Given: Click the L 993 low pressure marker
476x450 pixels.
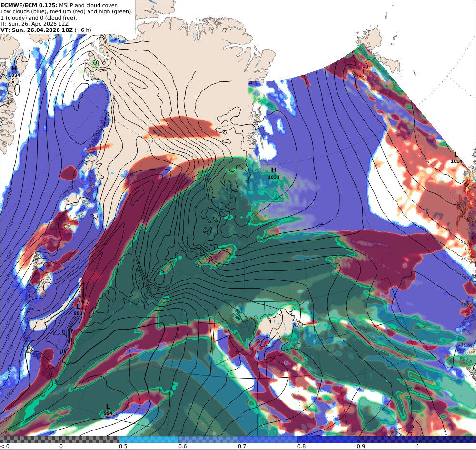Looking at the screenshot, I should [78, 309].
